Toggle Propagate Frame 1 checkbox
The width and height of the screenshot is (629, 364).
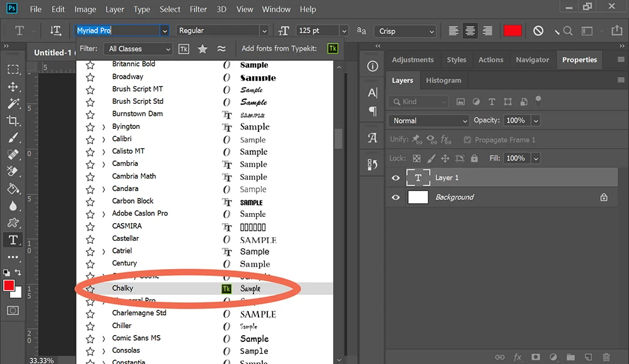(x=467, y=140)
